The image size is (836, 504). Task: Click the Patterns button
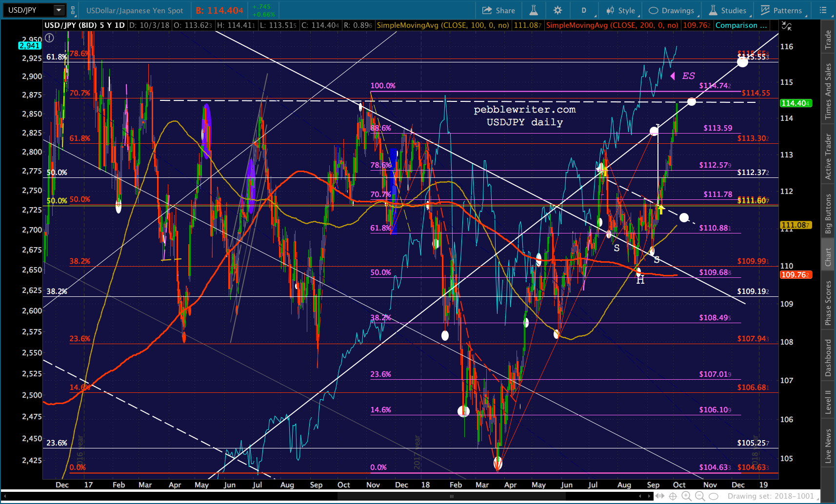click(x=781, y=10)
